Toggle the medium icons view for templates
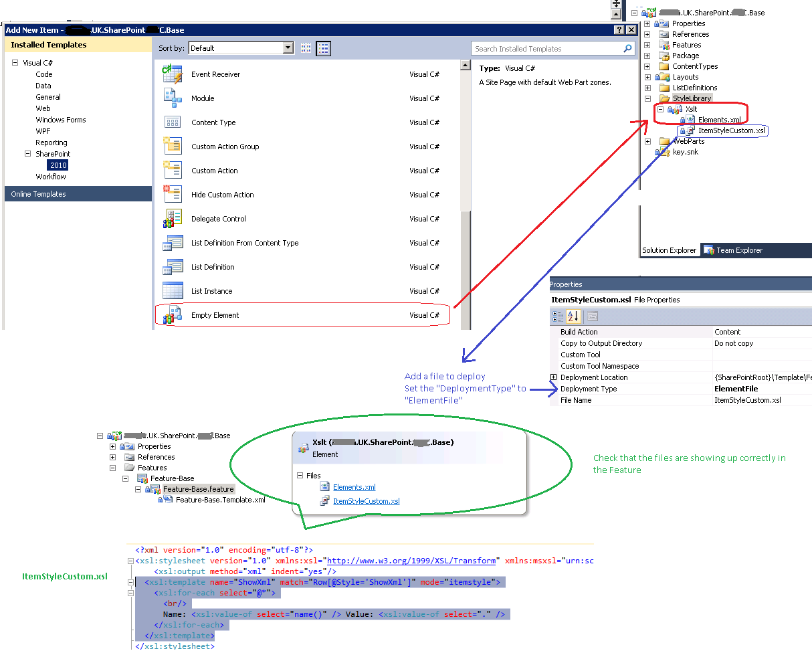The height and width of the screenshot is (655, 812). (306, 48)
